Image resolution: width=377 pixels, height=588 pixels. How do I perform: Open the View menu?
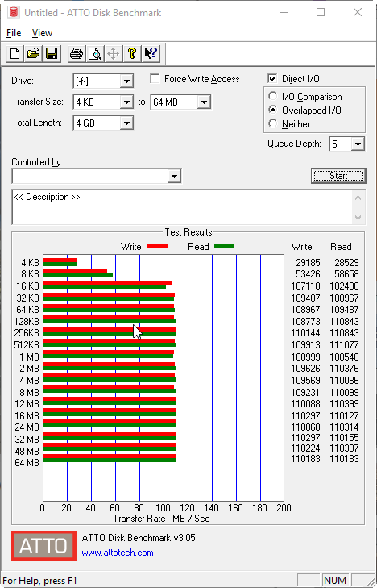[42, 33]
